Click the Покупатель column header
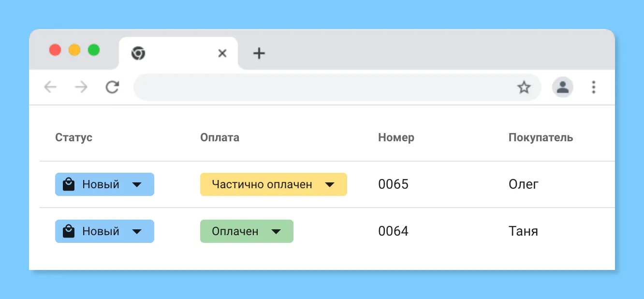This screenshot has height=299, width=644. coord(541,137)
